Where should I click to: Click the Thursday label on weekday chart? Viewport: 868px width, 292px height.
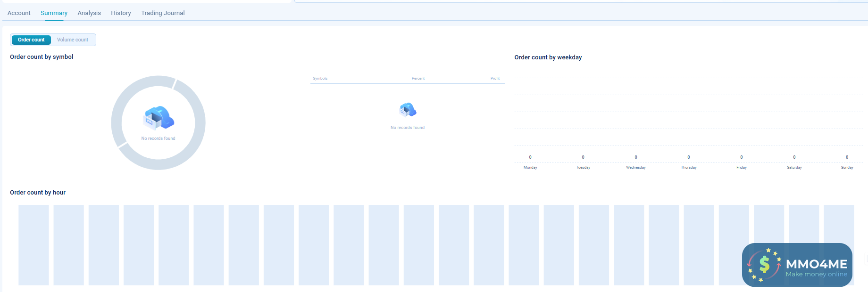click(689, 168)
